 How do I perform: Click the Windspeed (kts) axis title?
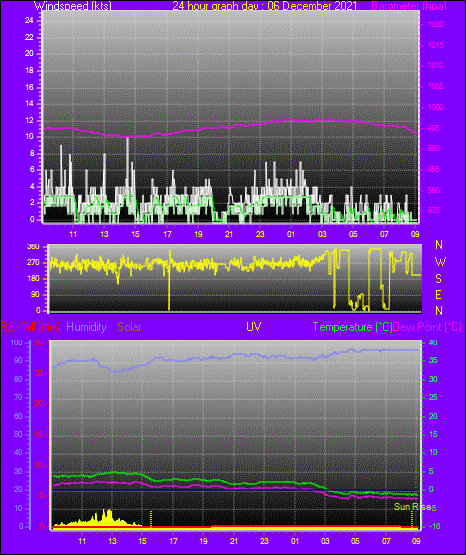(73, 6)
